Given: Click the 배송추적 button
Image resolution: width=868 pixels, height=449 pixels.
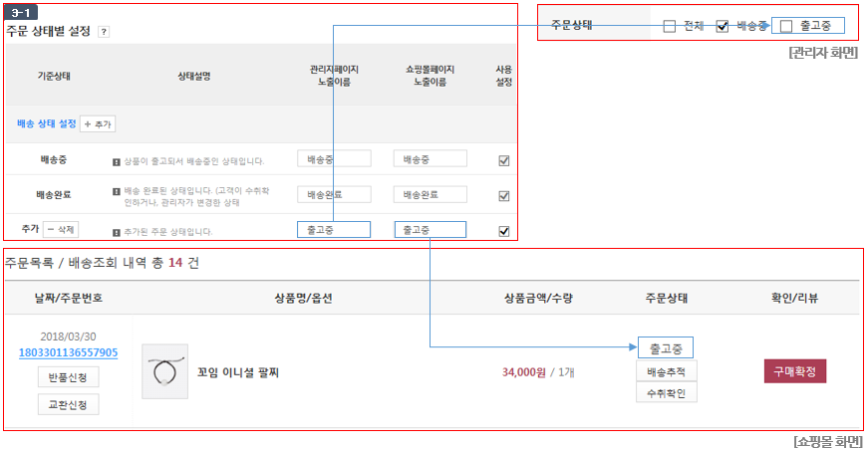Looking at the screenshot, I should (x=667, y=371).
